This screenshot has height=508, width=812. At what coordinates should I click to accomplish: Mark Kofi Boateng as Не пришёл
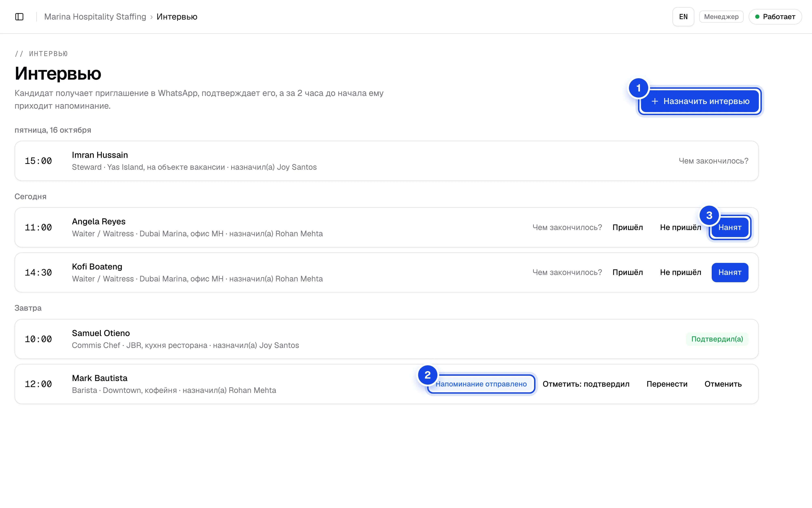680,272
